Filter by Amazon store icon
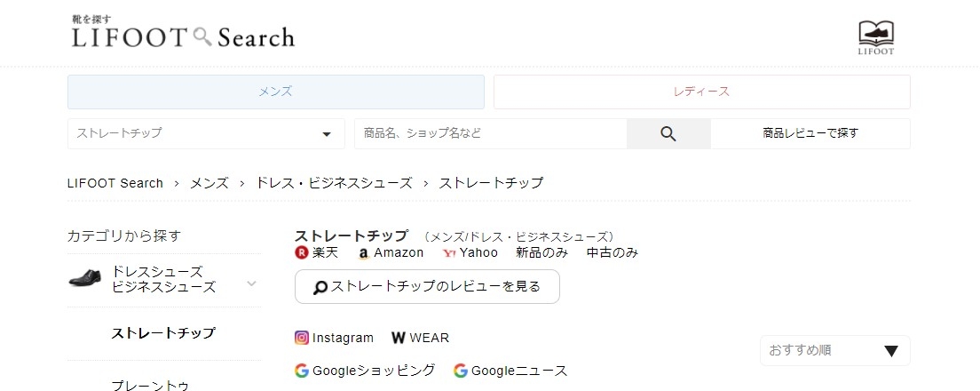980x391 pixels. coord(364,252)
